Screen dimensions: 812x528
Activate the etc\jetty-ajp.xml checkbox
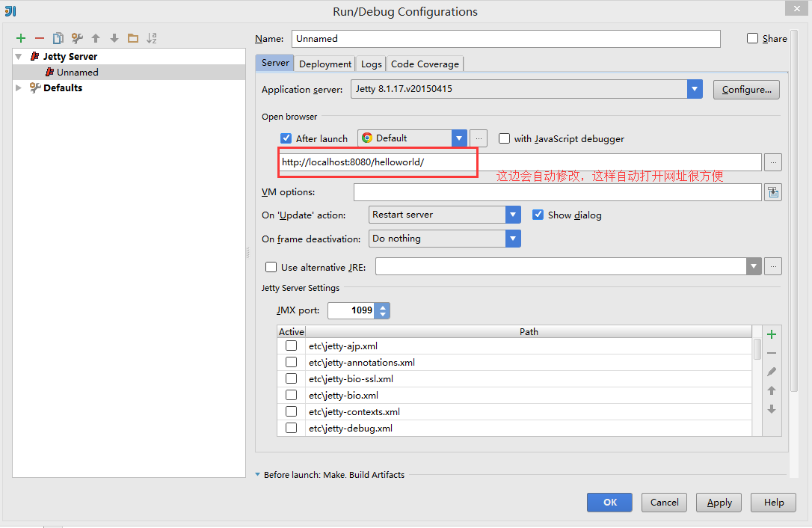point(291,346)
